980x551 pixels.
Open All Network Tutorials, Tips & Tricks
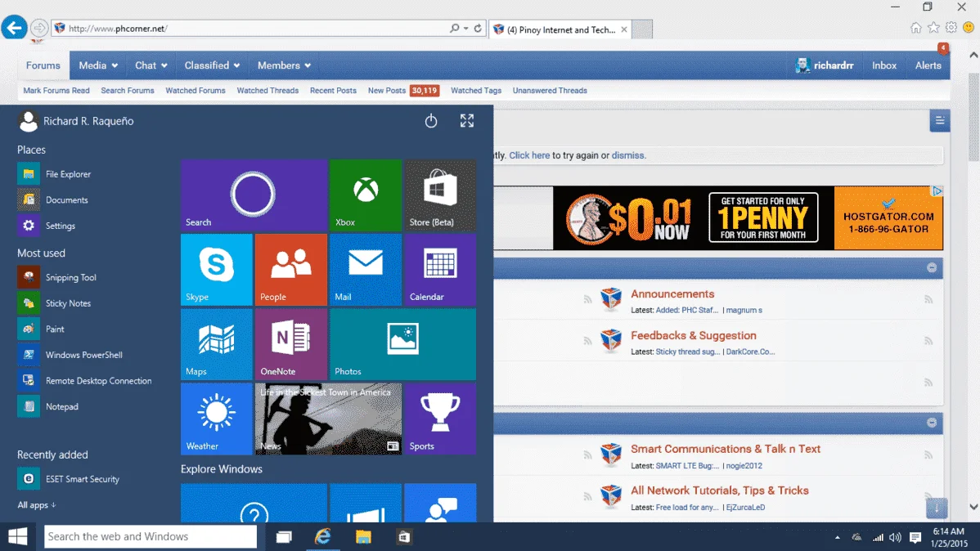tap(719, 491)
